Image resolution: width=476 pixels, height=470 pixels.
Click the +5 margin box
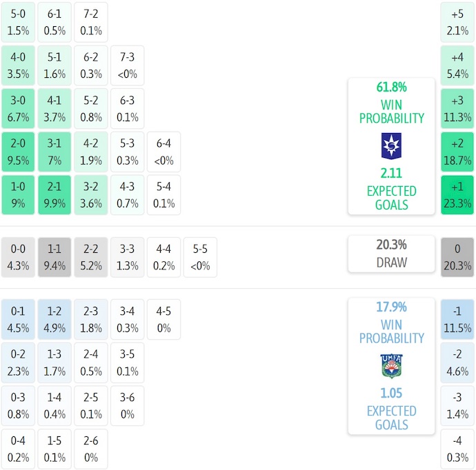[x=457, y=22]
